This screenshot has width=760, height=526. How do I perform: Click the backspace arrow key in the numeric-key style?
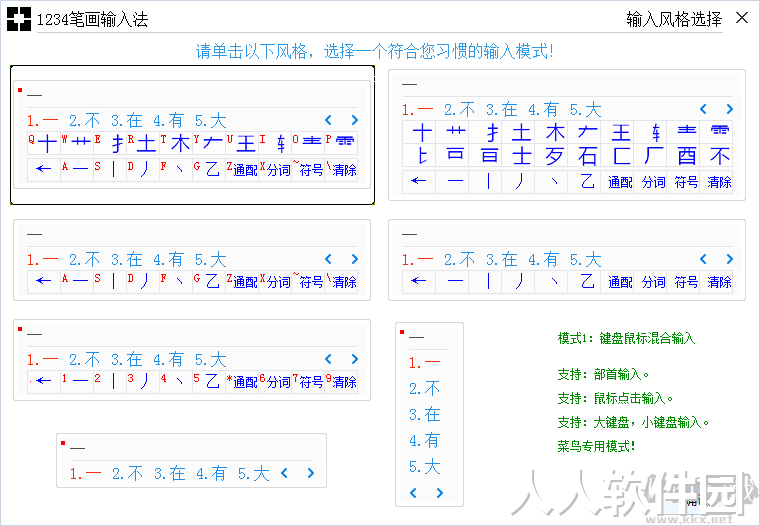pyautogui.click(x=44, y=381)
